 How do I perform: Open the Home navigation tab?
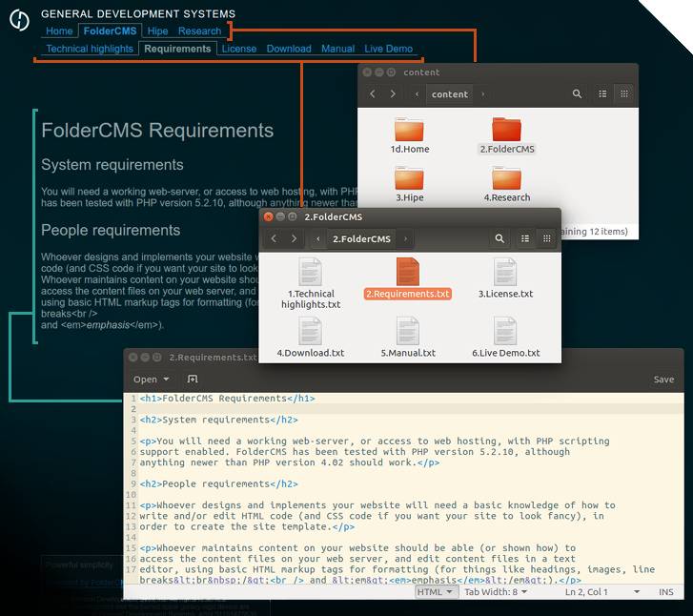point(59,31)
